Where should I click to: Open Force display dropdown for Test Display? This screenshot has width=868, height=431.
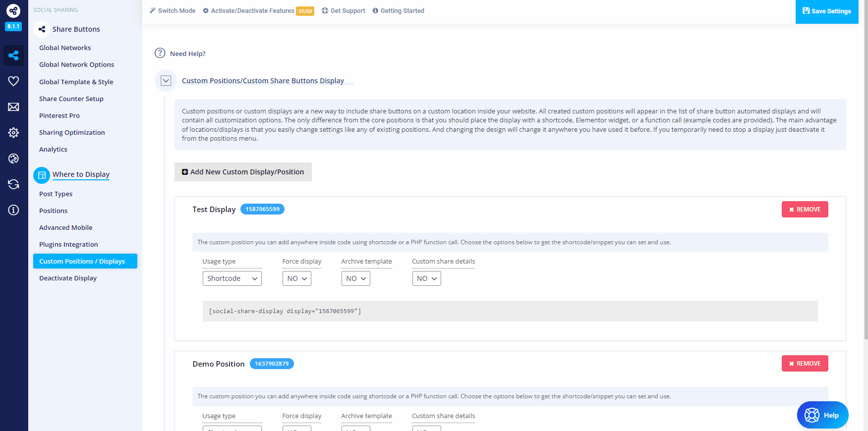[296, 278]
